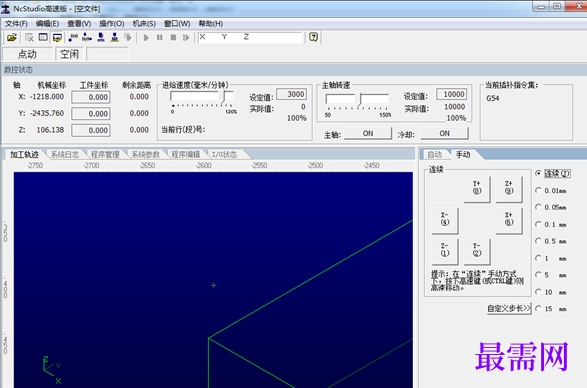Viewport: 587px width, 388px height.
Task: Click the Z+ (9) jog button
Action: coord(509,189)
